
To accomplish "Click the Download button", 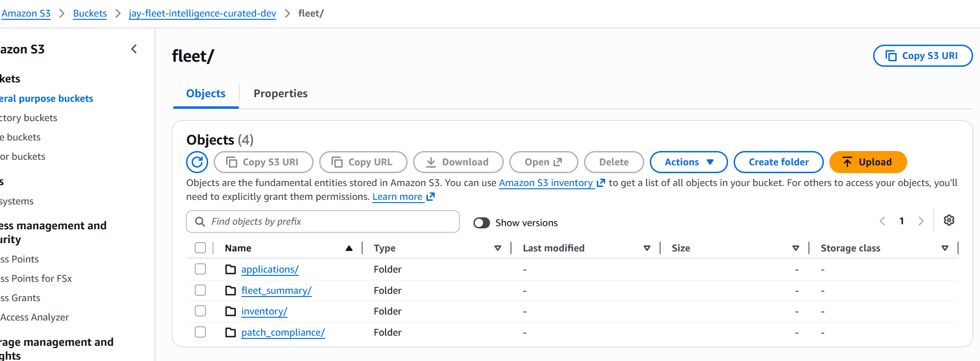I will 458,162.
